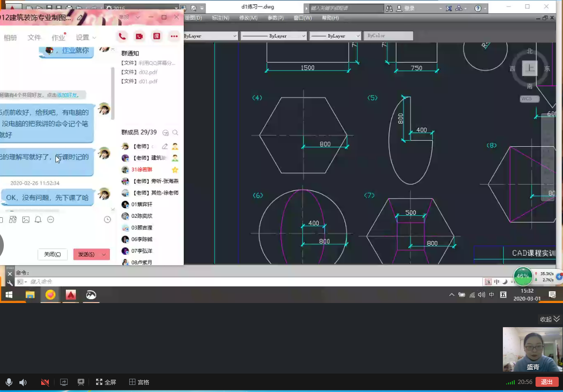This screenshot has width=563, height=392.
Task: Open the send options arrow beside 发送
Action: point(104,254)
